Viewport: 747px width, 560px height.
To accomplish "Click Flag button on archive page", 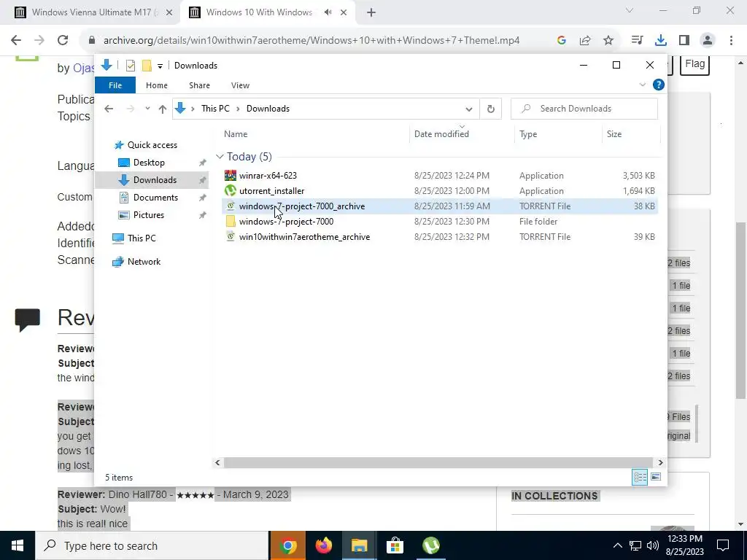I will [694, 64].
